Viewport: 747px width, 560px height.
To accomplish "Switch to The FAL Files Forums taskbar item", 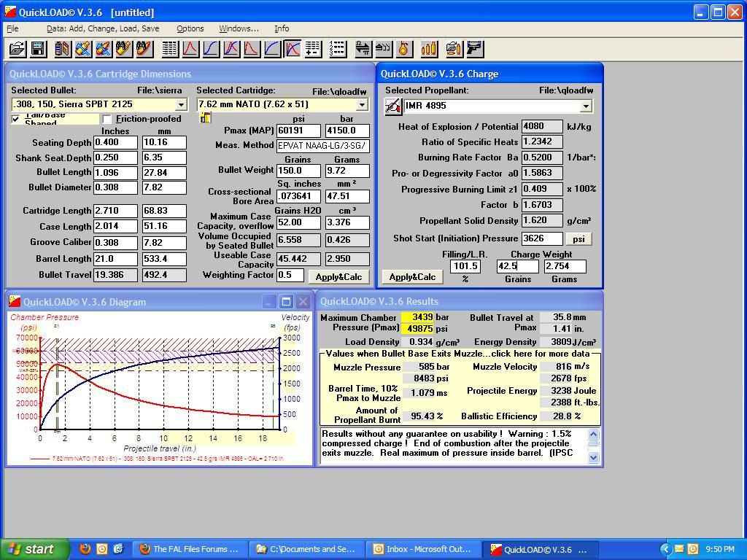I will tap(190, 549).
